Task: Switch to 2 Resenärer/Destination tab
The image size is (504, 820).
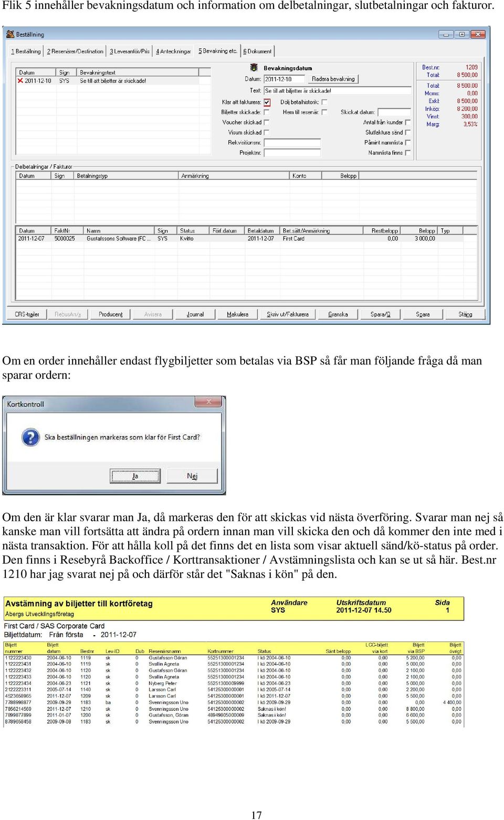Action: 75,51
